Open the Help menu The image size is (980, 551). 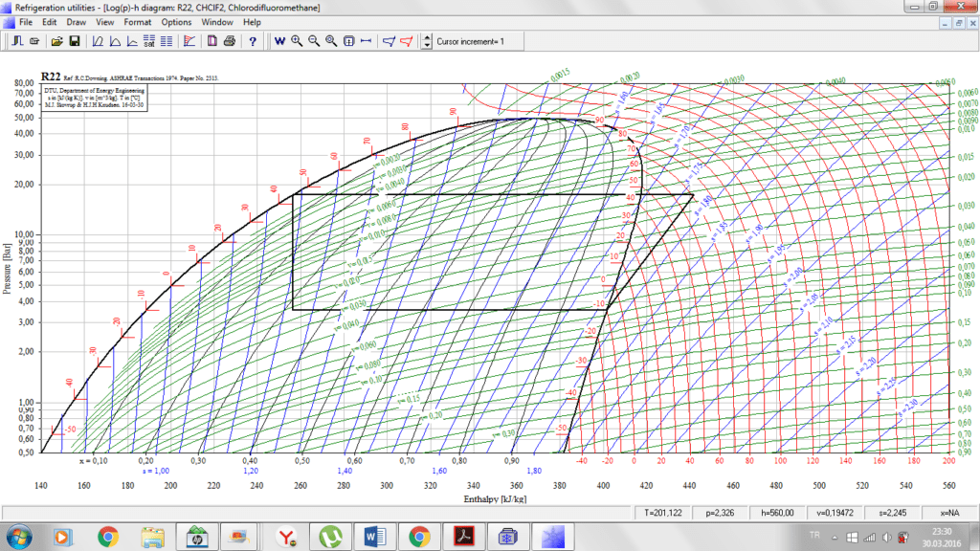pyautogui.click(x=252, y=22)
